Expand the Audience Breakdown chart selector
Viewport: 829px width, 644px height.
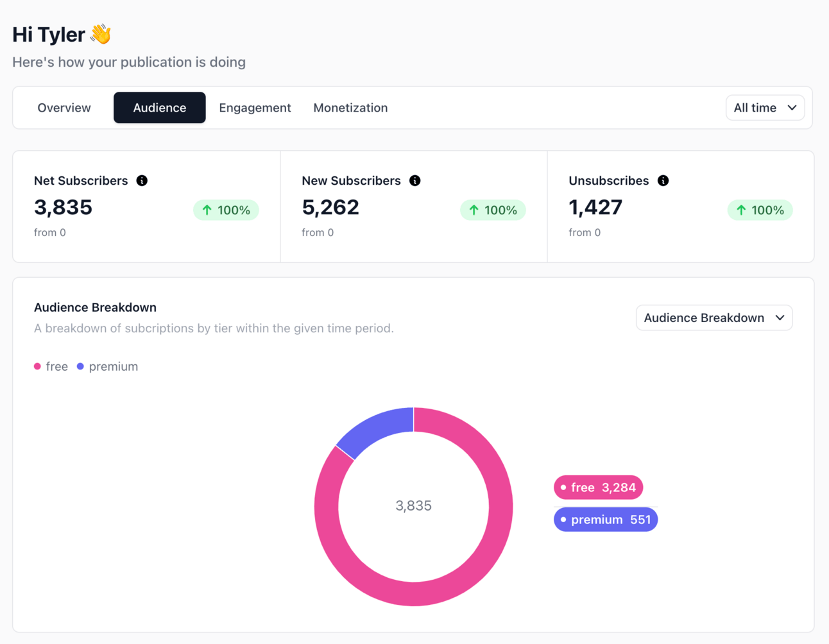(x=714, y=318)
